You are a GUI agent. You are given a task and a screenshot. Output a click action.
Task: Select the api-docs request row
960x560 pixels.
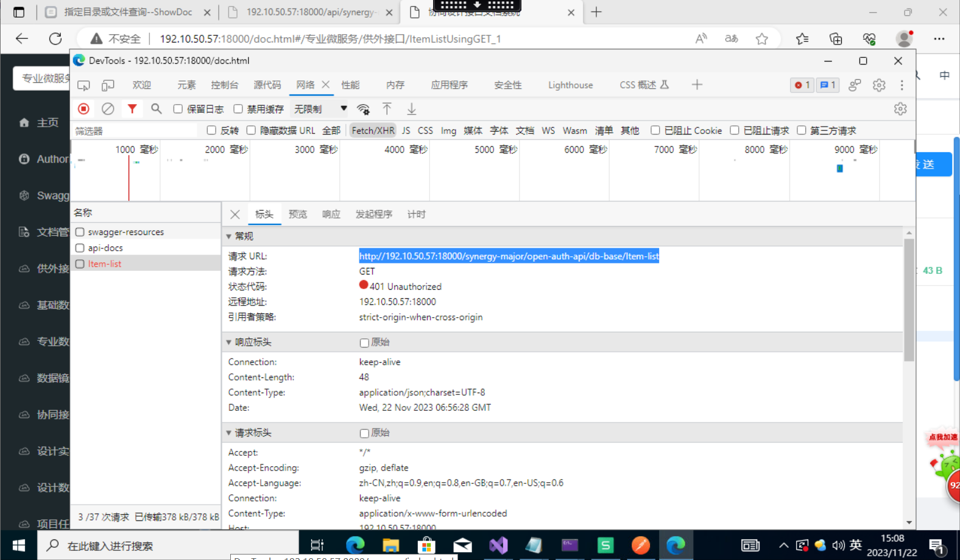pyautogui.click(x=146, y=248)
